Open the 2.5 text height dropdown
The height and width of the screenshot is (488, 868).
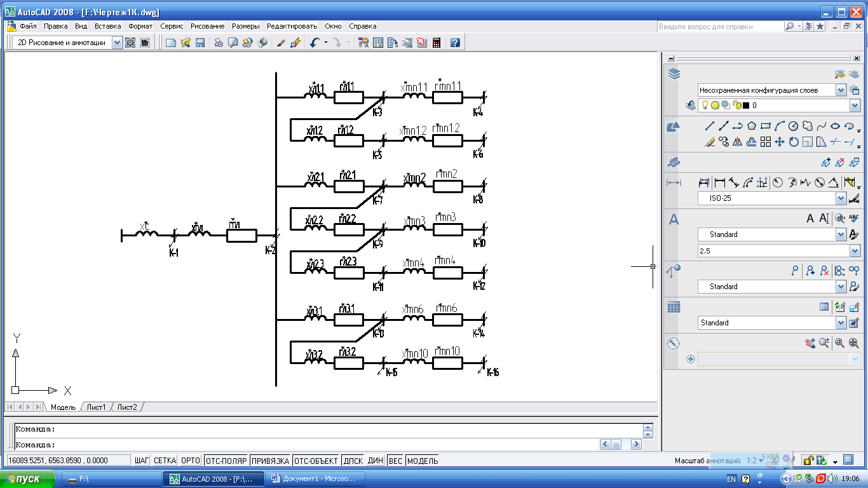(855, 251)
